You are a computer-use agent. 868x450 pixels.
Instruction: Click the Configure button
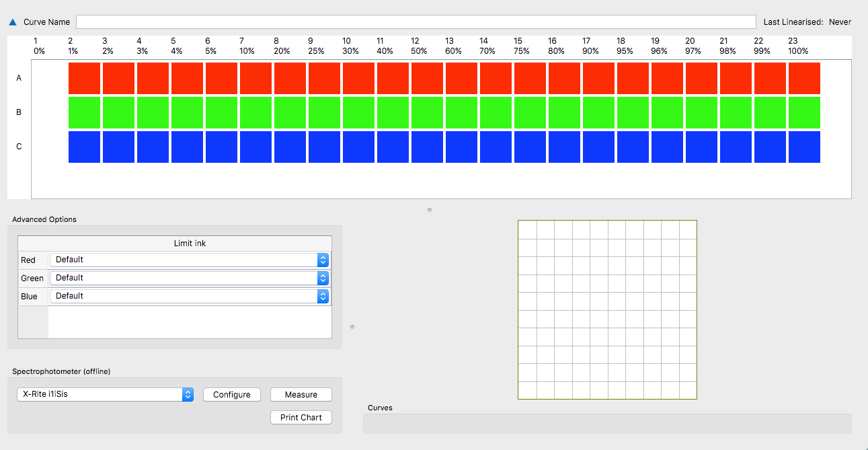pyautogui.click(x=231, y=394)
